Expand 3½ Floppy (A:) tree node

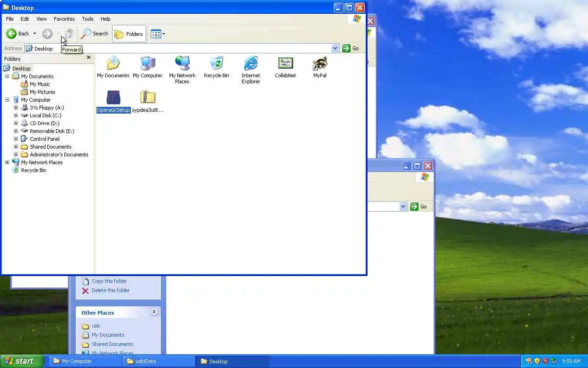pyautogui.click(x=16, y=108)
